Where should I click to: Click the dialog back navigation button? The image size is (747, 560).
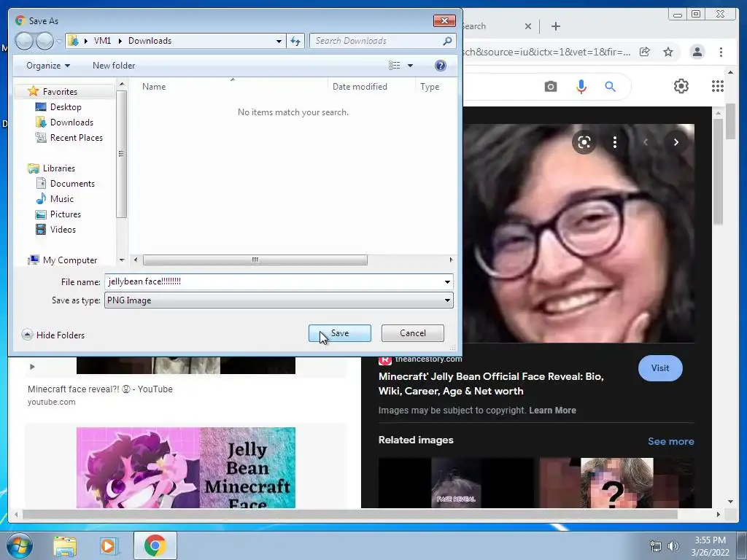pos(24,41)
